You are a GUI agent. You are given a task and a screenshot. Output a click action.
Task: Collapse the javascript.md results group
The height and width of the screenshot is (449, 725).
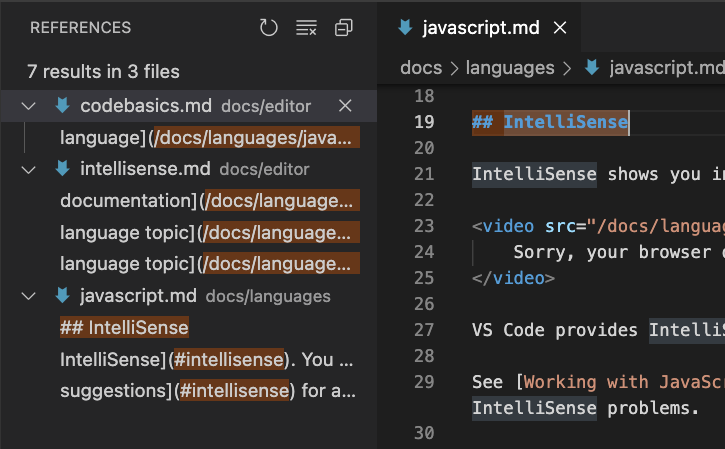(29, 296)
